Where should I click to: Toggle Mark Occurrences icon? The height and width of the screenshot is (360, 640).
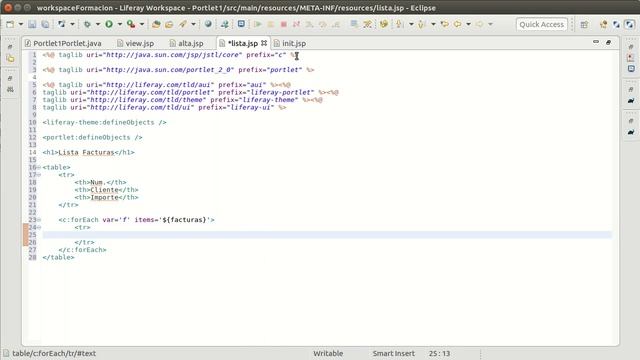pos(384,24)
